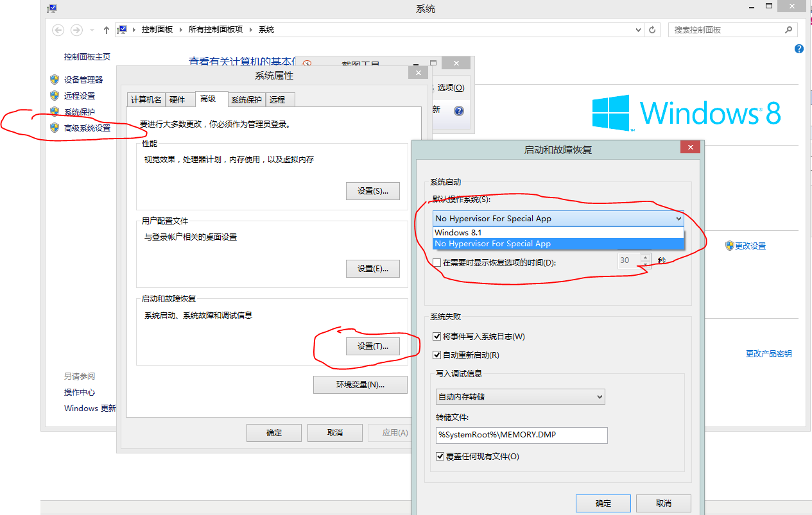Select 所有控制面板项 breadcrumb in address bar

(216, 30)
